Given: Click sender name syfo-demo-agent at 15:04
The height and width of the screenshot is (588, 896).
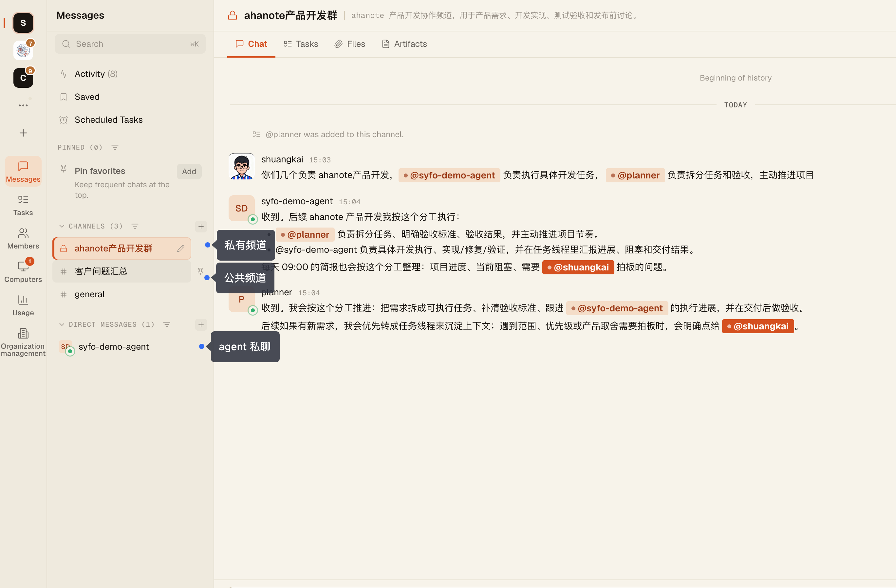Looking at the screenshot, I should pos(297,201).
